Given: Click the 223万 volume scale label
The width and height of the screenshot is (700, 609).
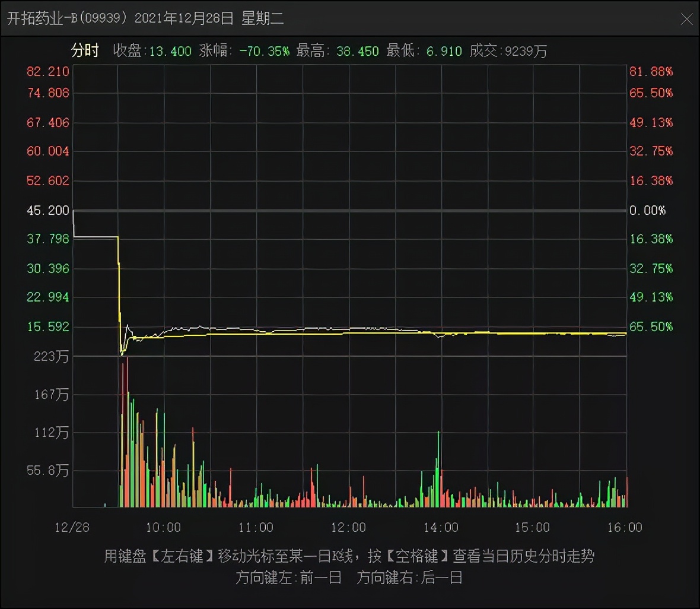Looking at the screenshot, I should click(50, 357).
